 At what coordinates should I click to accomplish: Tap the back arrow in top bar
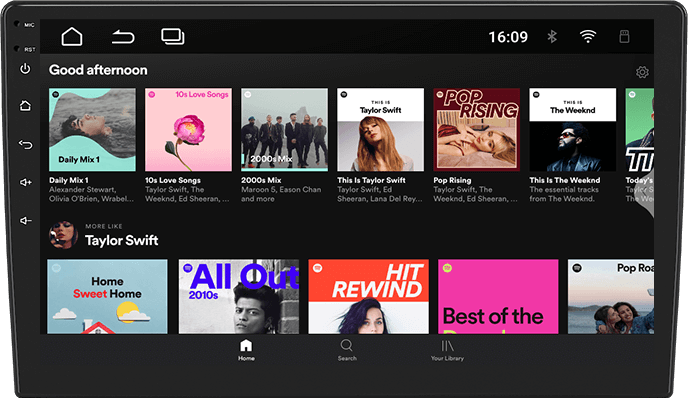point(123,37)
